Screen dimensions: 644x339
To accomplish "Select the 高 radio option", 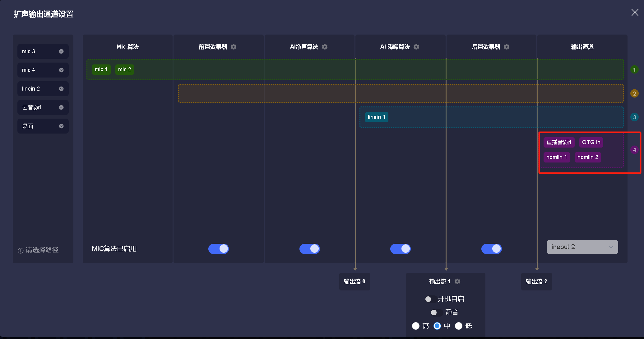I will tap(416, 326).
